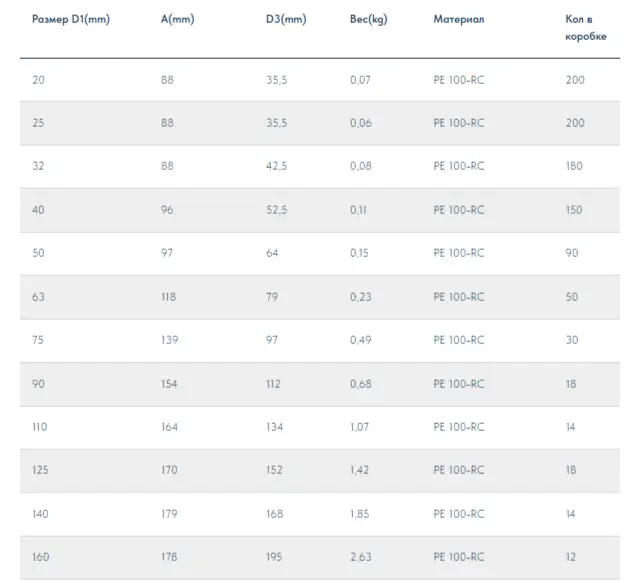This screenshot has height=583, width=631.
Task: Select size value 125 in the table
Action: [x=41, y=470]
